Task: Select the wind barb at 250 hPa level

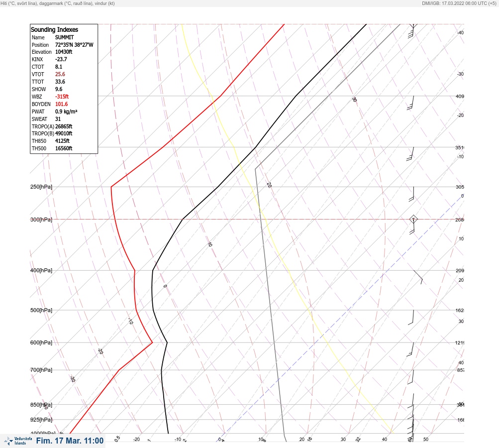Action: [411, 194]
